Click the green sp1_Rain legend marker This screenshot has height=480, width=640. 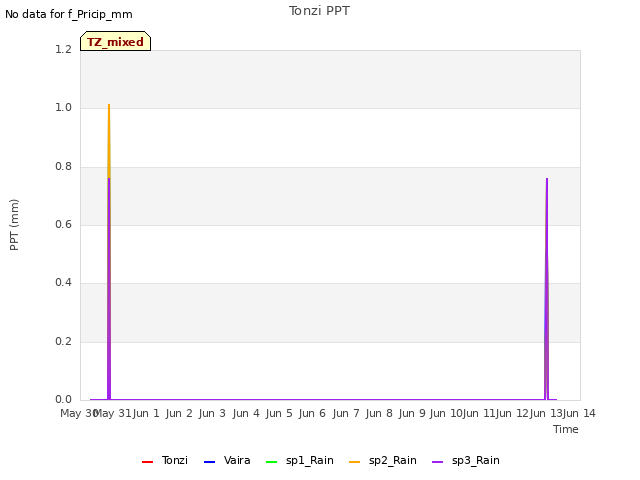click(271, 462)
